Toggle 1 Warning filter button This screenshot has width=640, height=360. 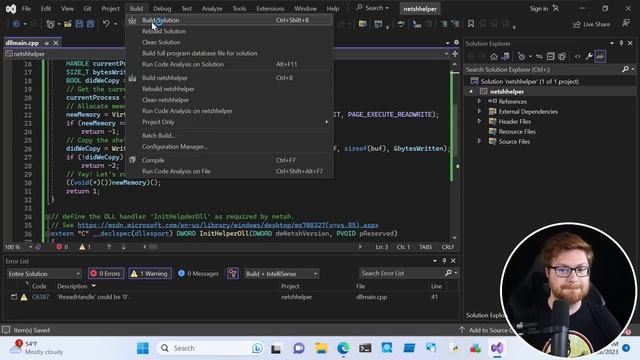pos(150,273)
